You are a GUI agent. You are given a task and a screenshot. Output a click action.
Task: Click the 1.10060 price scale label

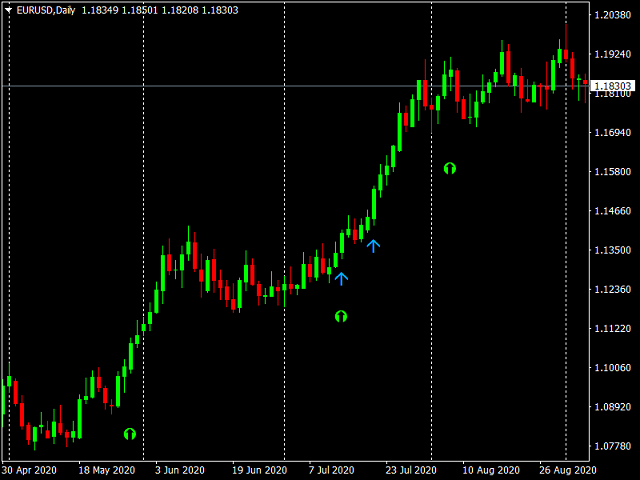(x=613, y=368)
